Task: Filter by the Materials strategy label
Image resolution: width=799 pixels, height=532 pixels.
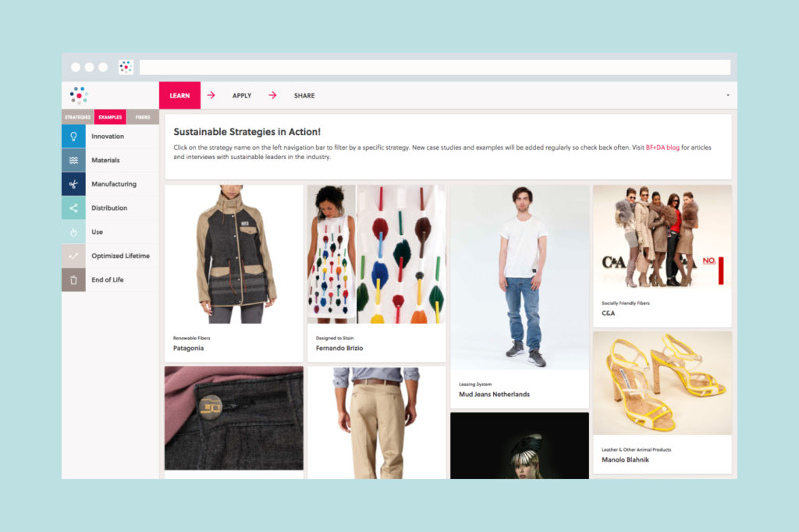Action: click(x=105, y=160)
